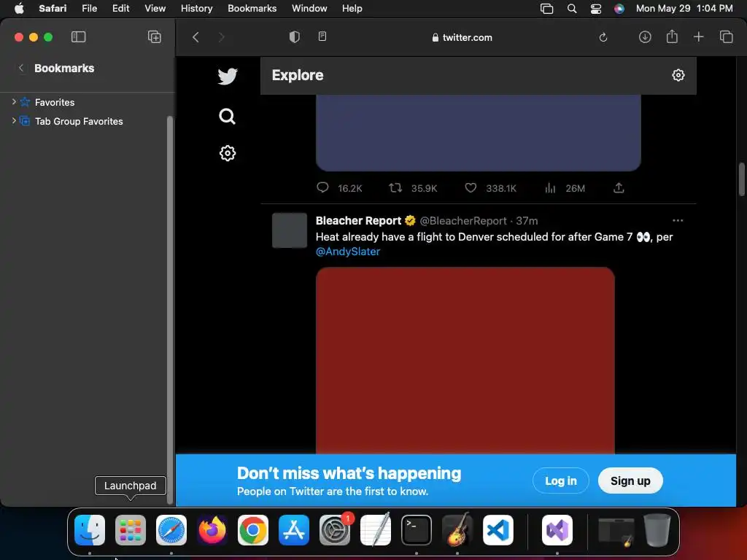
Task: Open the Help menu
Action: coord(352,9)
